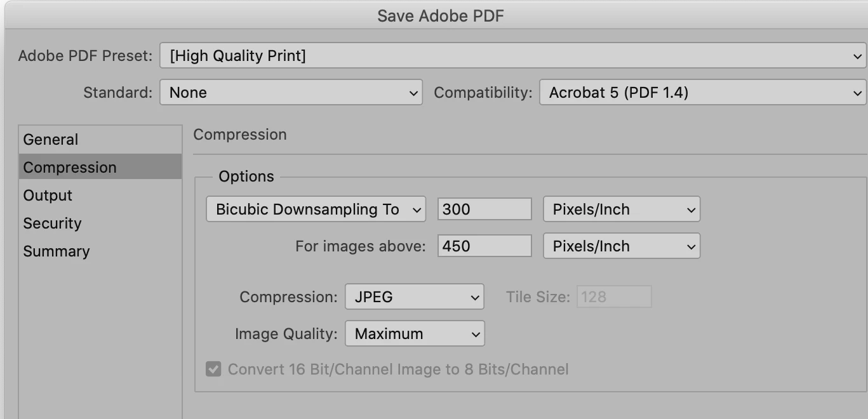
Task: Click the 'For images above' 450 field
Action: point(484,246)
